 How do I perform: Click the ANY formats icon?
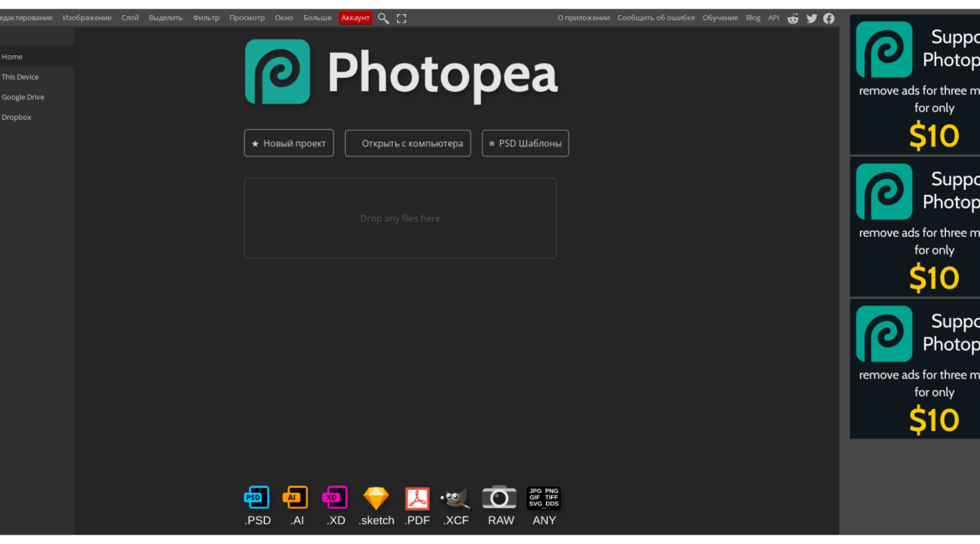tap(544, 506)
